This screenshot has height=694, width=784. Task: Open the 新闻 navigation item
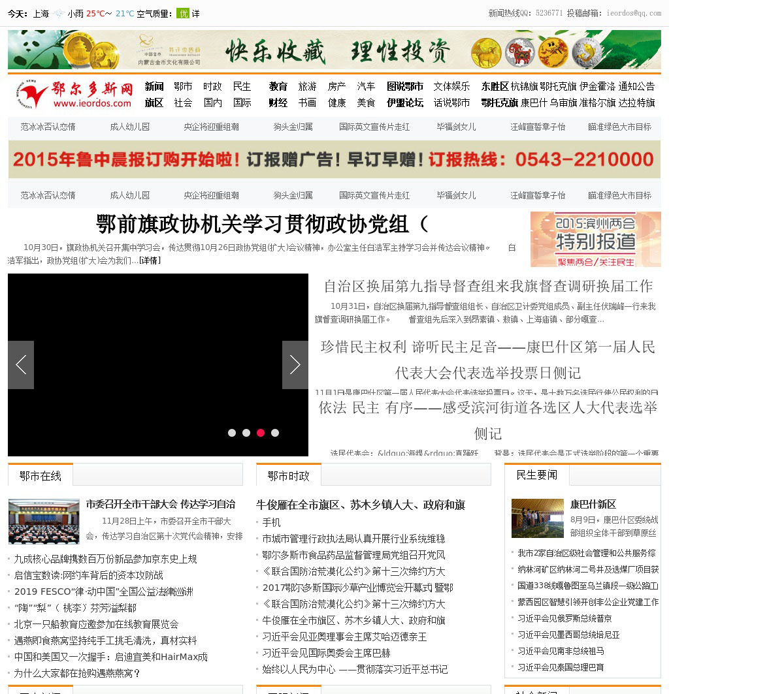pos(154,86)
